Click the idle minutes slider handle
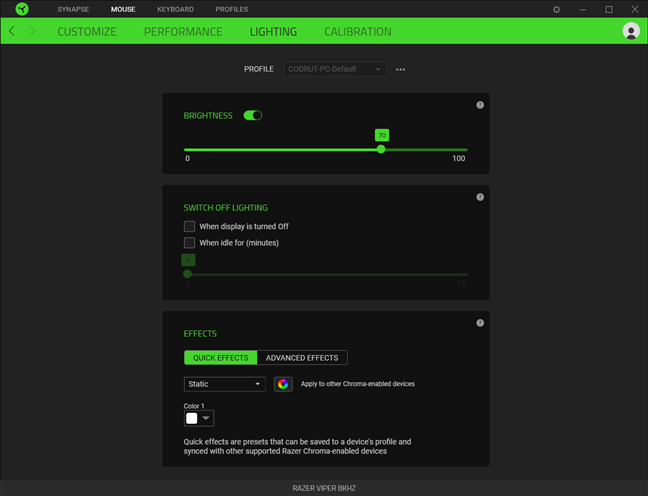 pos(187,274)
